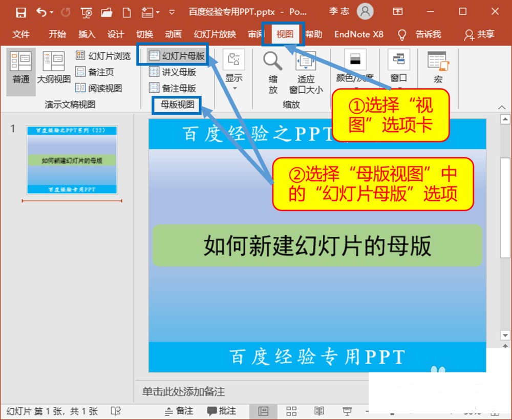Image resolution: width=512 pixels, height=420 pixels.
Task: Click 适应窗口大小 fit to window
Action: 306,73
